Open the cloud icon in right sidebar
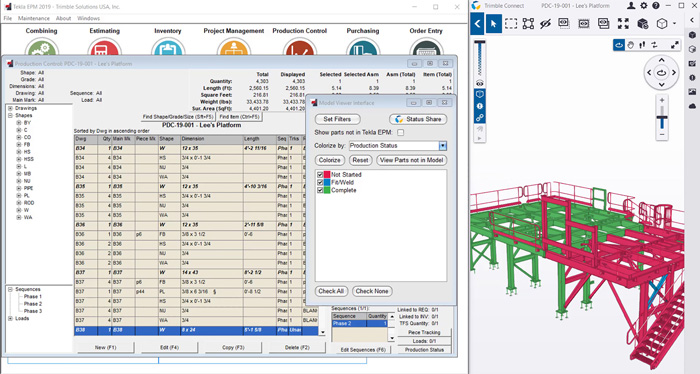Screen dimensions: 700x374 [692, 106]
